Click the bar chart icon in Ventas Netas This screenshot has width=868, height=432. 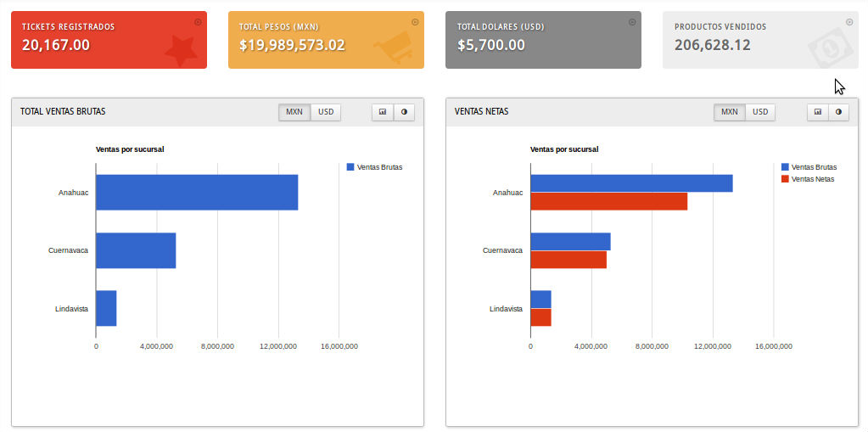click(x=817, y=112)
